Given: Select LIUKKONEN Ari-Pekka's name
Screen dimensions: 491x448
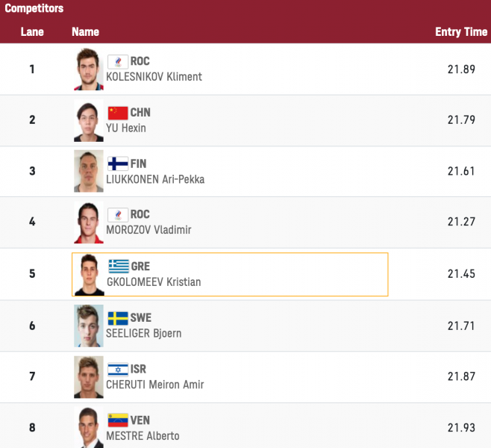Looking at the screenshot, I should click(155, 179).
